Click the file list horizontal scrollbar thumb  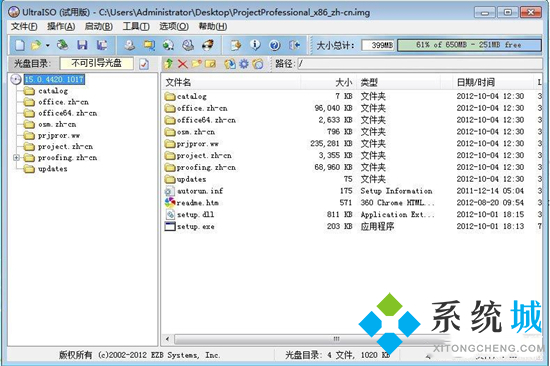click(313, 339)
